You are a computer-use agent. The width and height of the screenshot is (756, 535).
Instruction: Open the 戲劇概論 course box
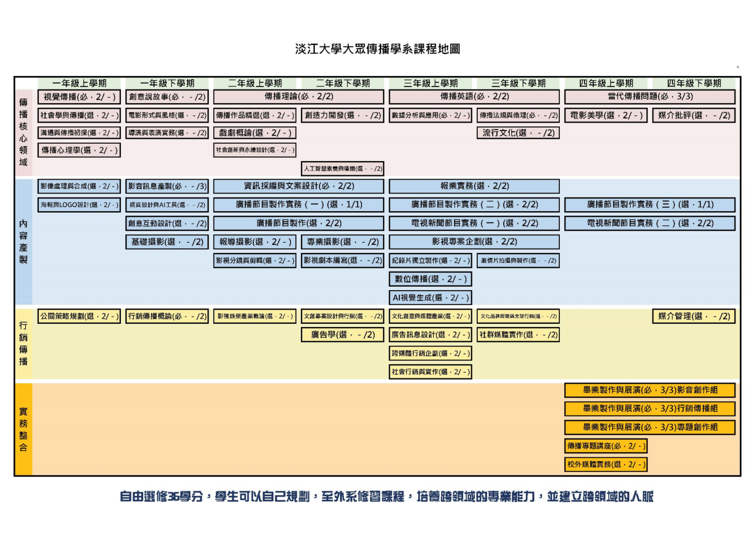coord(255,133)
